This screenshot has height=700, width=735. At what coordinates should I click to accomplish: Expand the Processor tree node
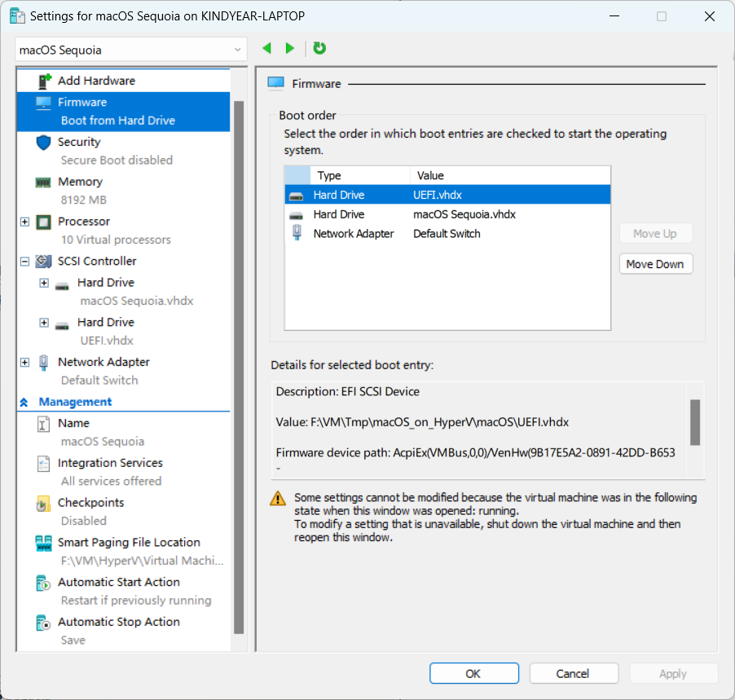(24, 222)
